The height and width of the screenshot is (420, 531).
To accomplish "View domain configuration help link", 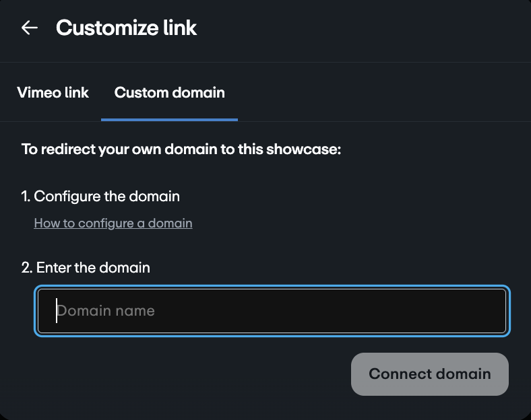I will point(113,223).
